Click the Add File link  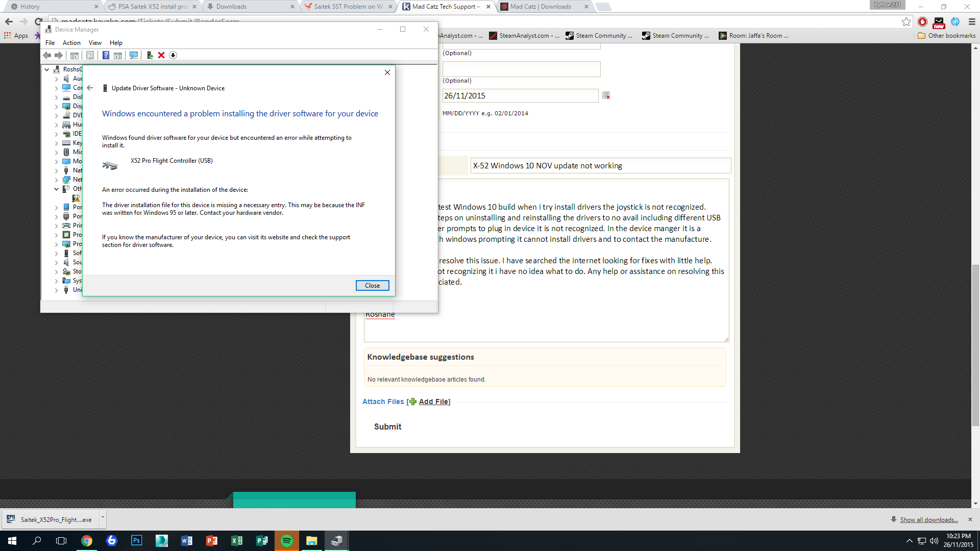click(x=434, y=402)
